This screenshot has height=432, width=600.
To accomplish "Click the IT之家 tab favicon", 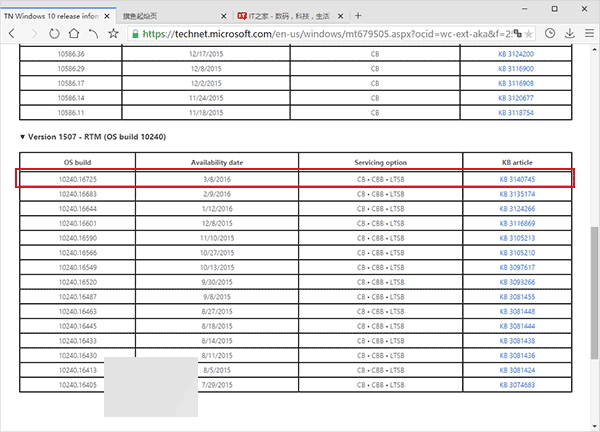I will click(x=242, y=16).
